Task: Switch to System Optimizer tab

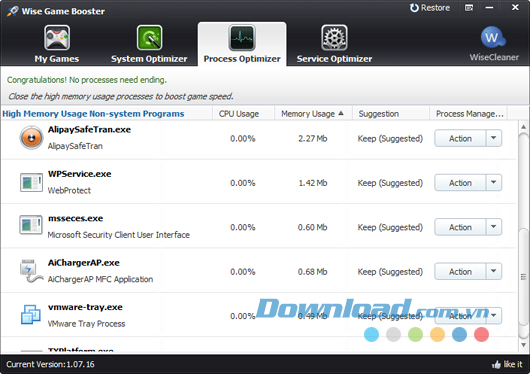Action: tap(149, 44)
